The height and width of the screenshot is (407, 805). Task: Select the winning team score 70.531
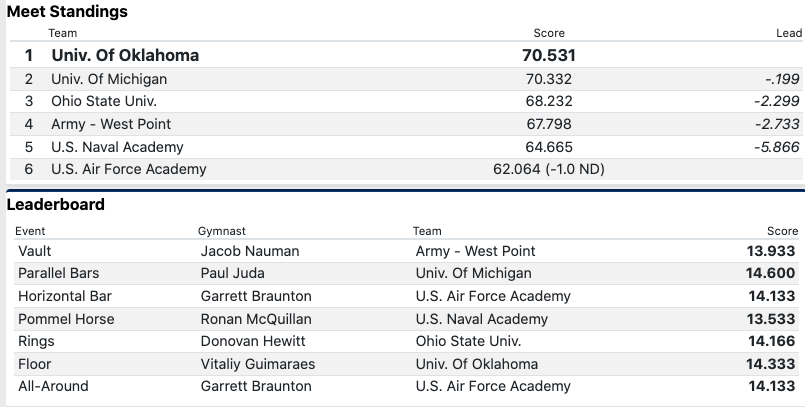(x=542, y=56)
